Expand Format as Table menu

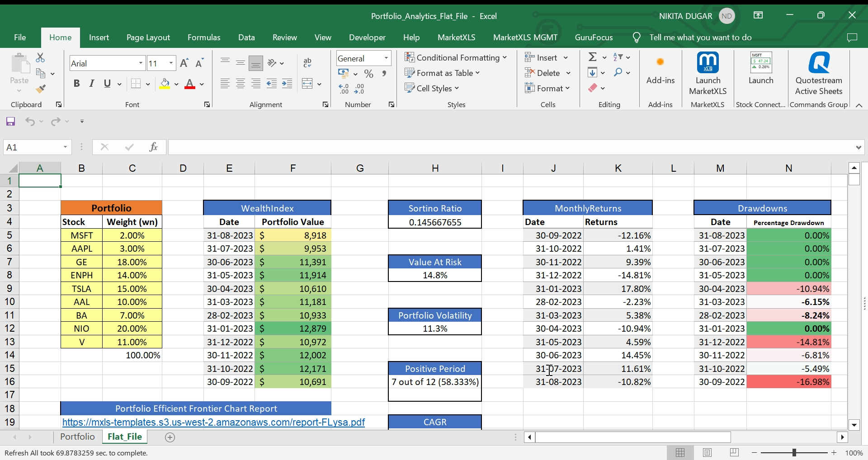tap(442, 73)
